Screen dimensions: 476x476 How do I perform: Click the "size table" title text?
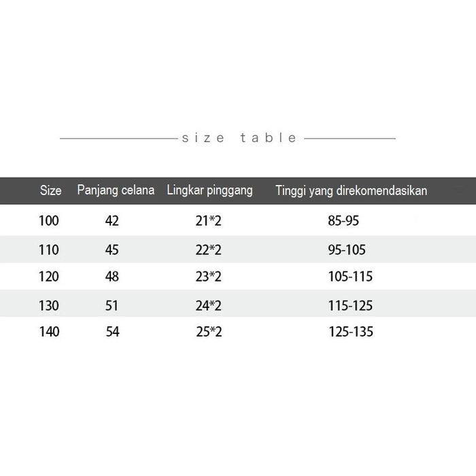point(239,138)
